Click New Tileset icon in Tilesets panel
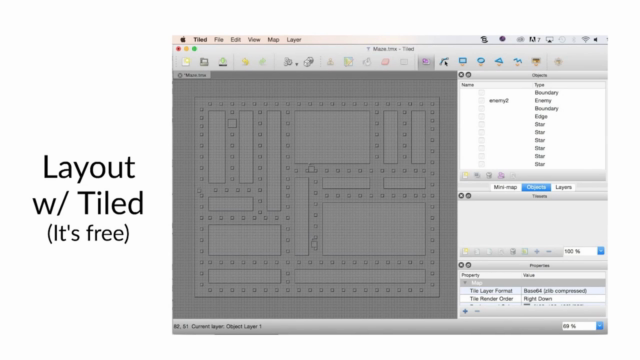 pyautogui.click(x=465, y=251)
